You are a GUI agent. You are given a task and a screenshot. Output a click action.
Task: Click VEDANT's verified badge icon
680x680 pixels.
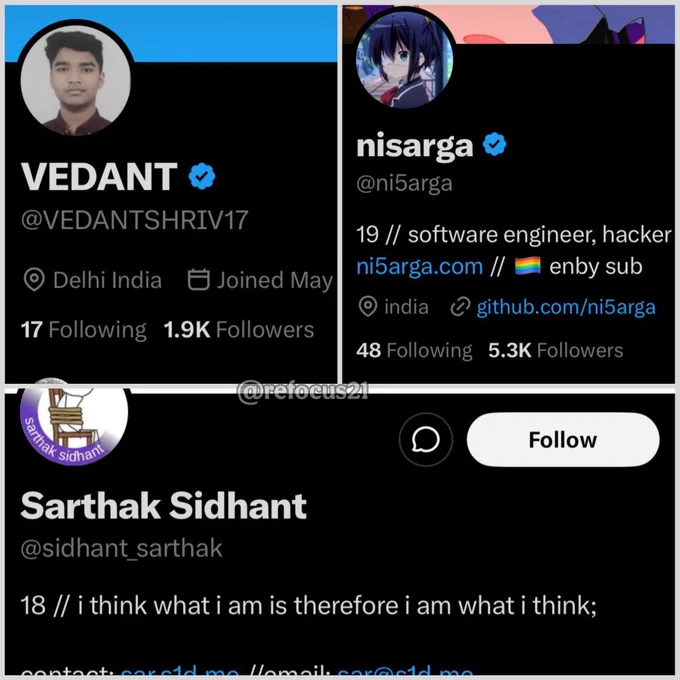(202, 176)
